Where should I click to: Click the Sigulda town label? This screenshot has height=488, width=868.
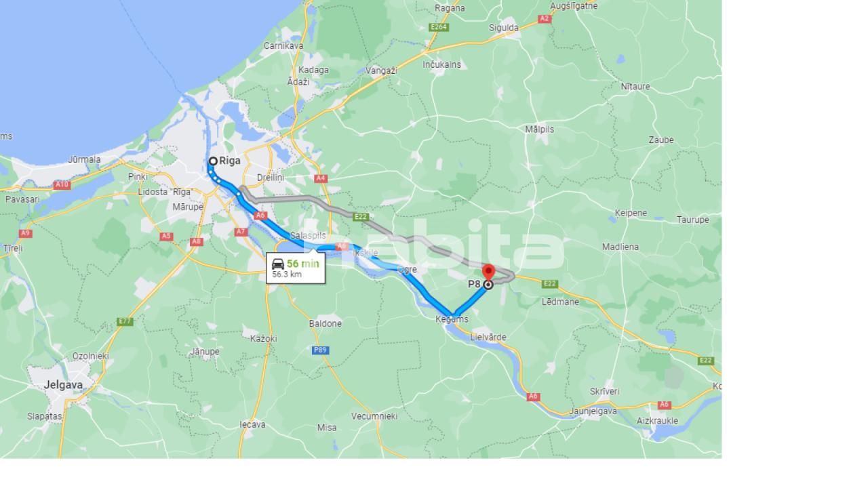tap(504, 28)
